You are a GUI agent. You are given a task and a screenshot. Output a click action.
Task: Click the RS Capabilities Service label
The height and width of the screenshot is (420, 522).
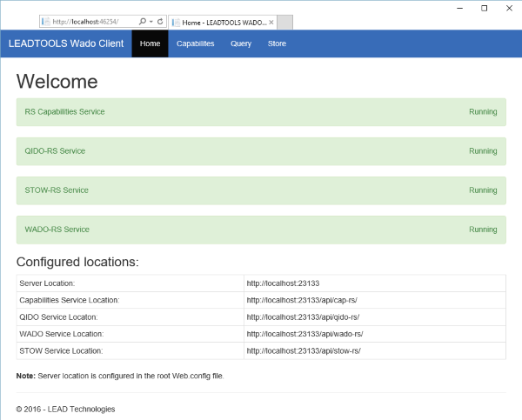pos(64,112)
